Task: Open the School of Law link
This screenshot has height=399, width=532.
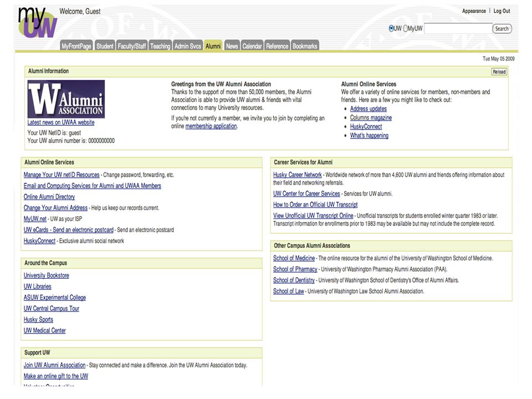Action: [x=288, y=291]
